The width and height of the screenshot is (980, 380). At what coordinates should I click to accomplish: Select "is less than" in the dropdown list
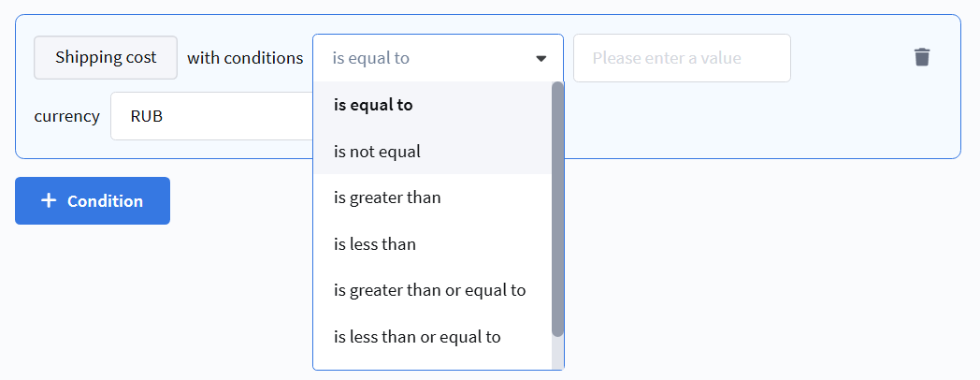point(375,244)
